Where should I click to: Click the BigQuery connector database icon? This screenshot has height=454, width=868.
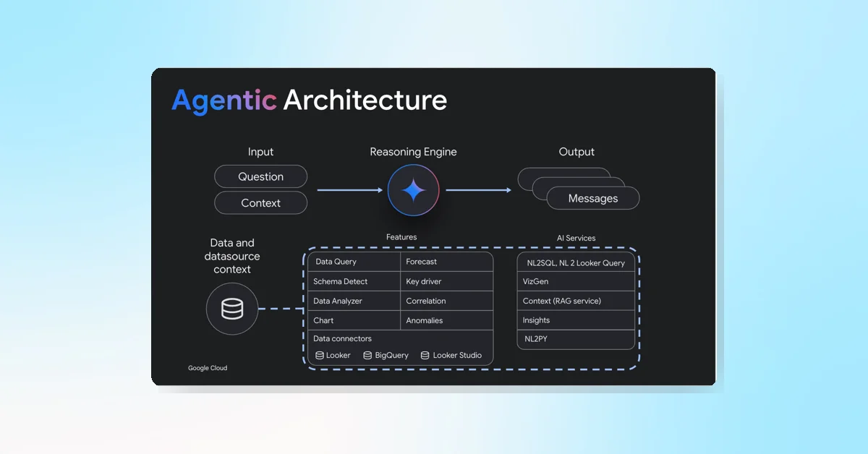click(x=367, y=355)
